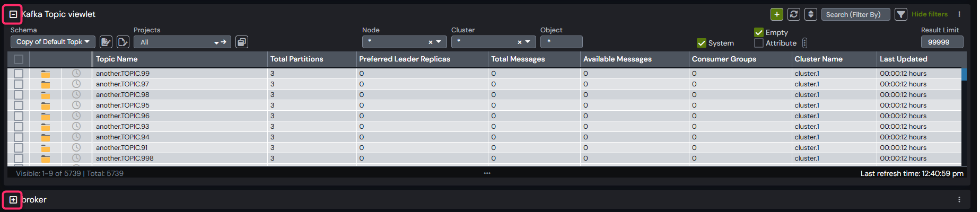Click folder icon of another.TOPIC.99 row
The width and height of the screenshot is (980, 212).
(x=46, y=74)
